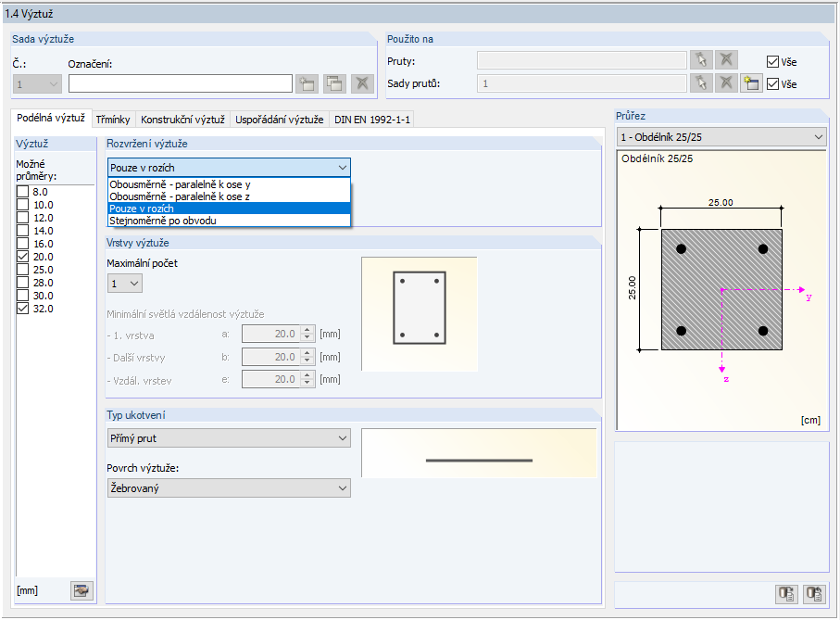
Task: Select Stejnoměrně po obvodu option
Action: (x=229, y=221)
